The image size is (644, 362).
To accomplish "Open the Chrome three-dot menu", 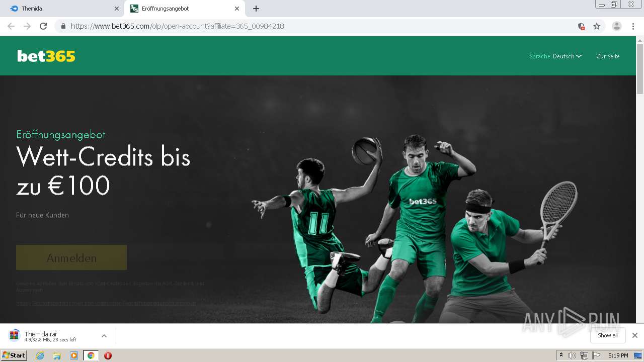I will (x=633, y=26).
